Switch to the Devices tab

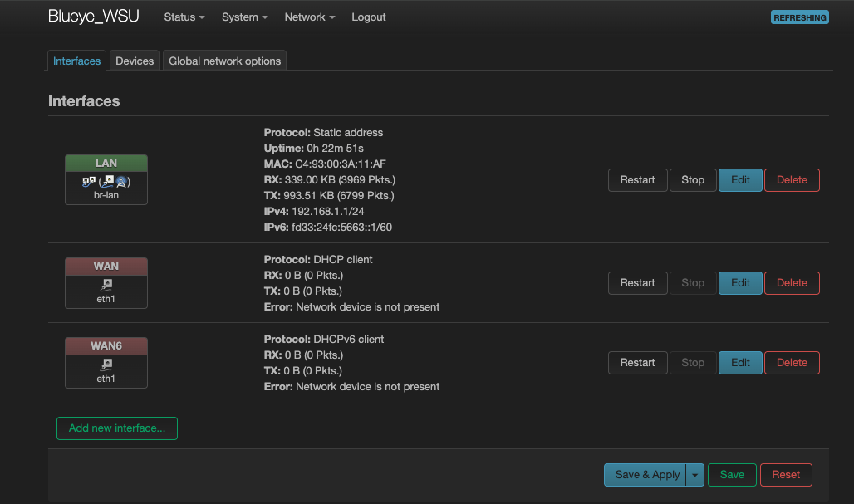pyautogui.click(x=135, y=61)
